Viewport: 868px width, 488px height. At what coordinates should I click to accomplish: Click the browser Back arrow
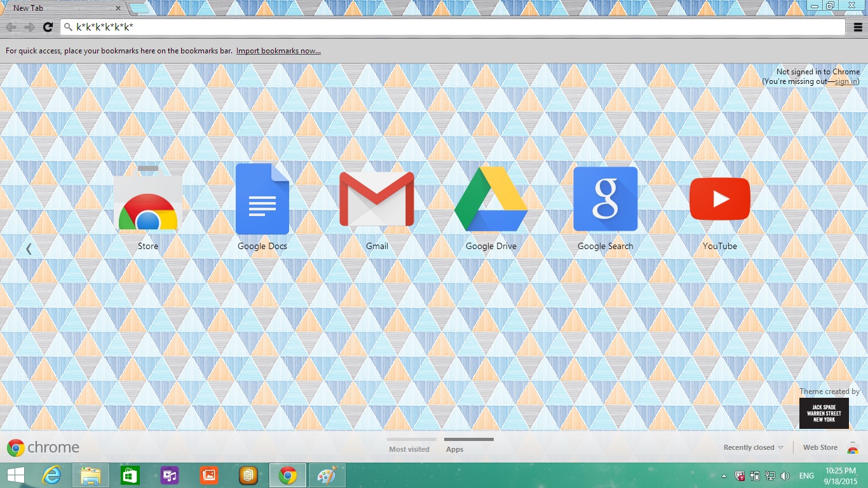coord(11,27)
